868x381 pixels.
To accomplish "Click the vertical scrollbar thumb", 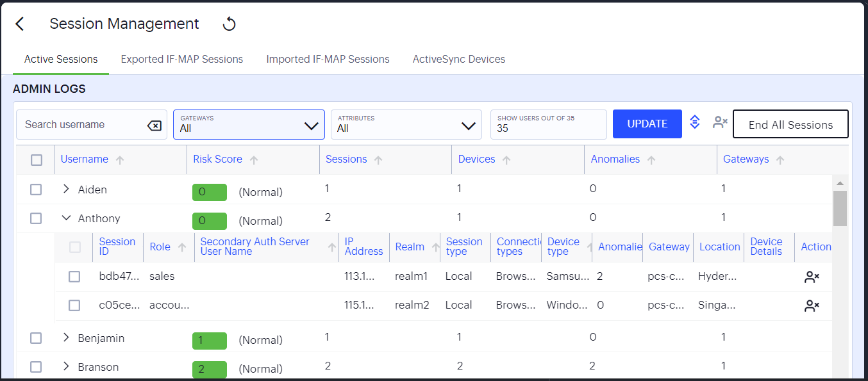I will tap(840, 208).
